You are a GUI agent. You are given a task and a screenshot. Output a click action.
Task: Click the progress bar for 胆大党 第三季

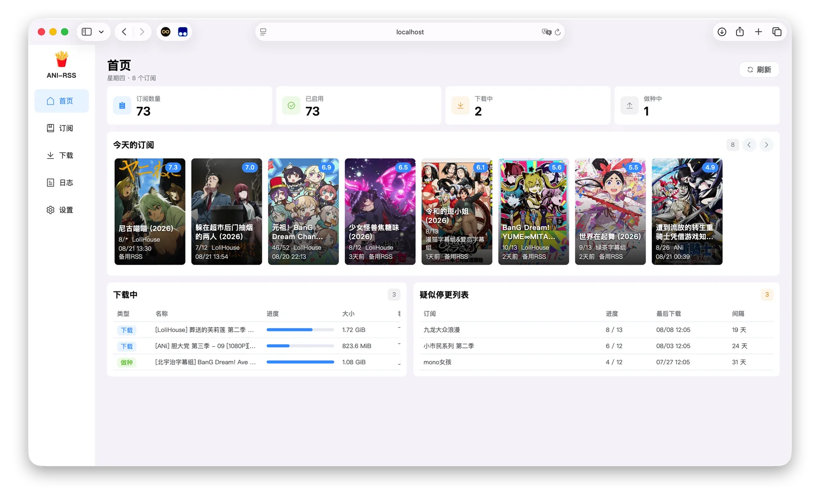[x=300, y=346]
